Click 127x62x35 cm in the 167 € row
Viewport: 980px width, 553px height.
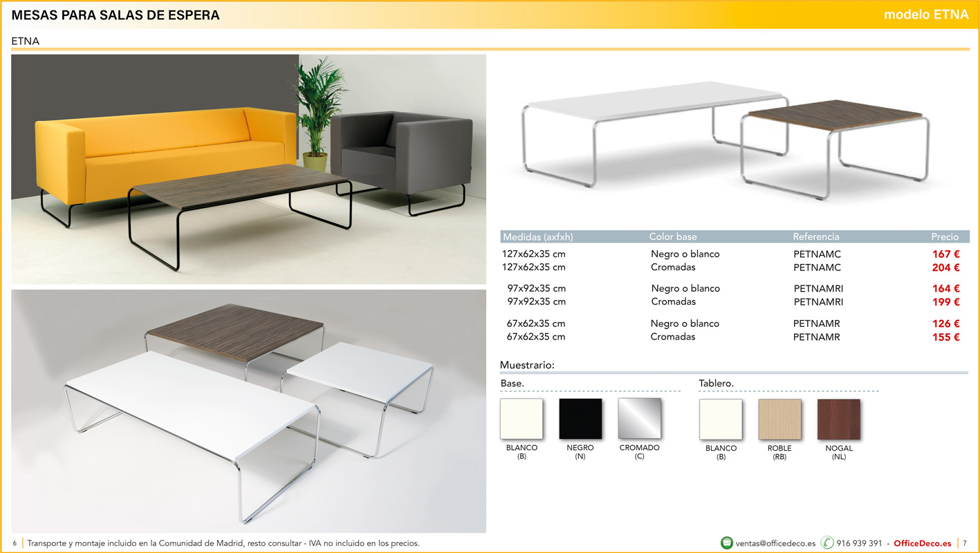coord(534,254)
